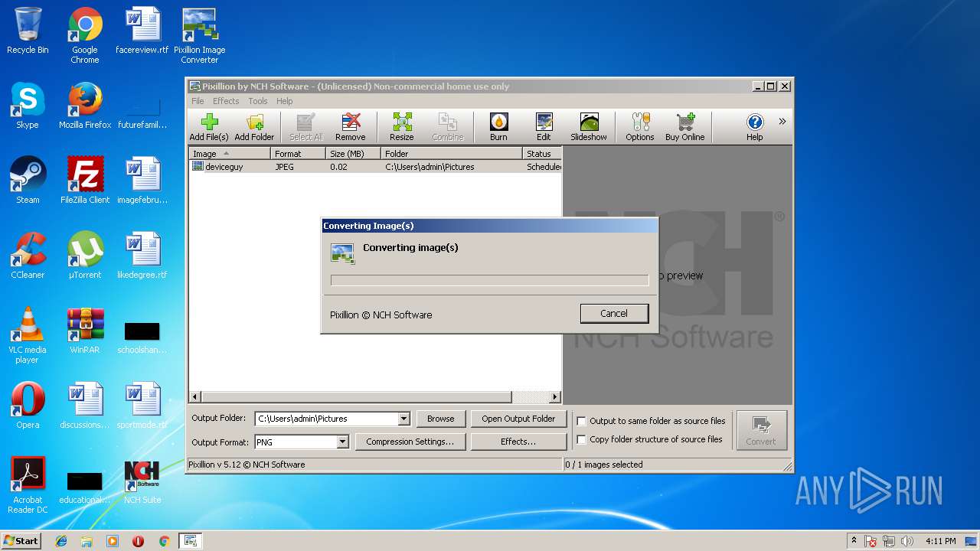Click the file list's left scroll arrow
The height and width of the screenshot is (551, 980).
195,397
